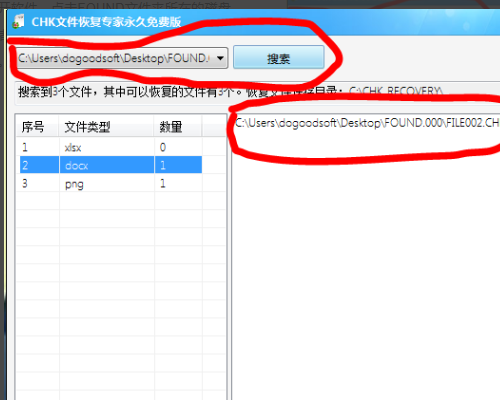Open the folder path dropdown arrow
This screenshot has width=500, height=400.
click(x=220, y=58)
